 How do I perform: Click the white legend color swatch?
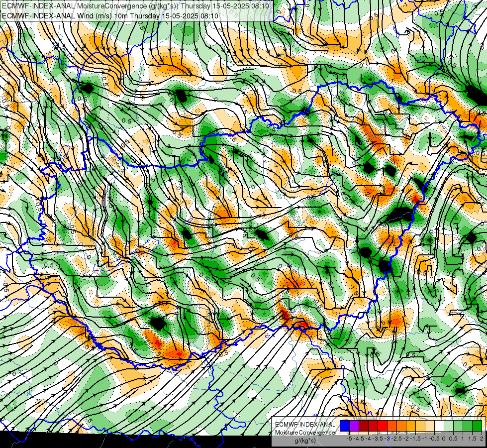point(439,426)
